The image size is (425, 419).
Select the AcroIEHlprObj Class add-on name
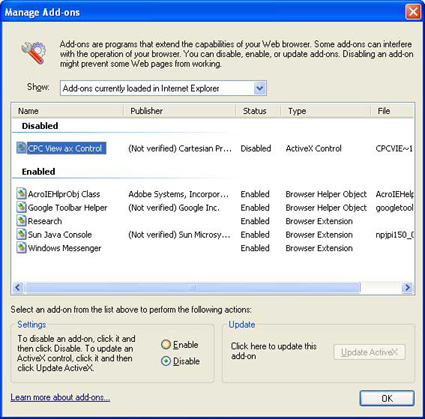click(x=64, y=194)
